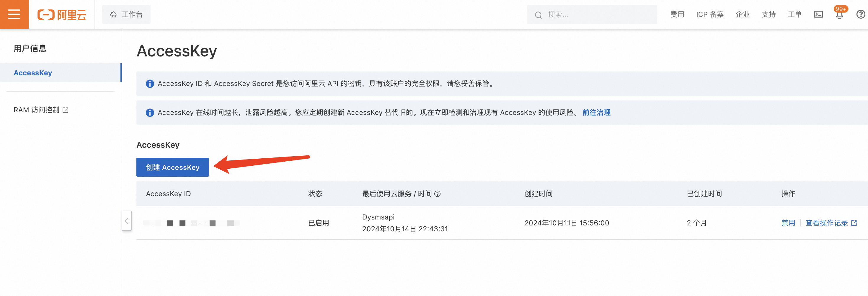The width and height of the screenshot is (868, 296).
Task: Click the 创建时间 column header
Action: pyautogui.click(x=539, y=194)
